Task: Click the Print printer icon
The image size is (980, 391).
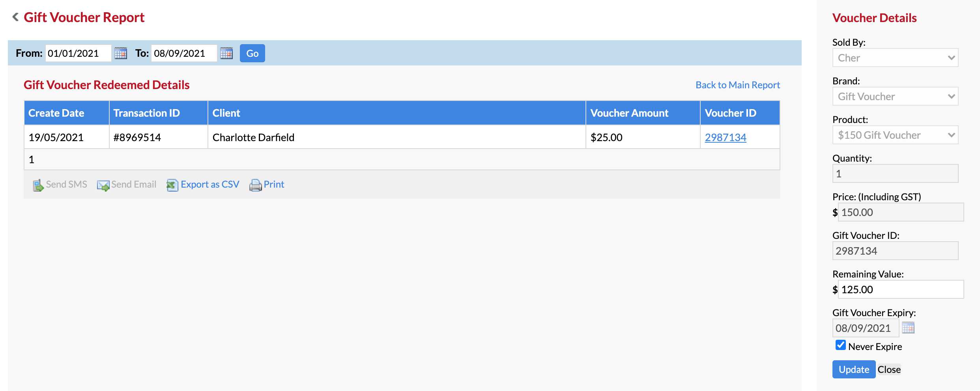Action: [x=255, y=185]
